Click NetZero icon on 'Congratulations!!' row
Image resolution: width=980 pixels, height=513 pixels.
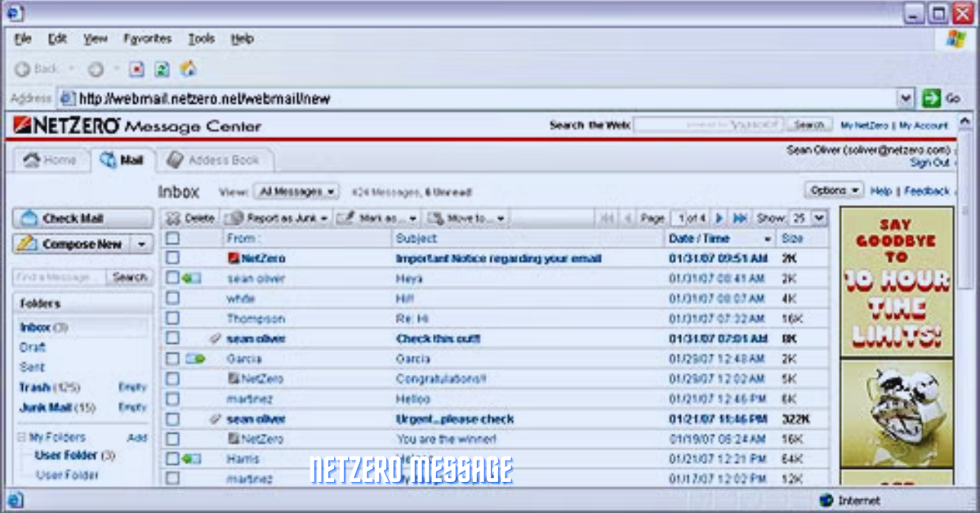235,379
